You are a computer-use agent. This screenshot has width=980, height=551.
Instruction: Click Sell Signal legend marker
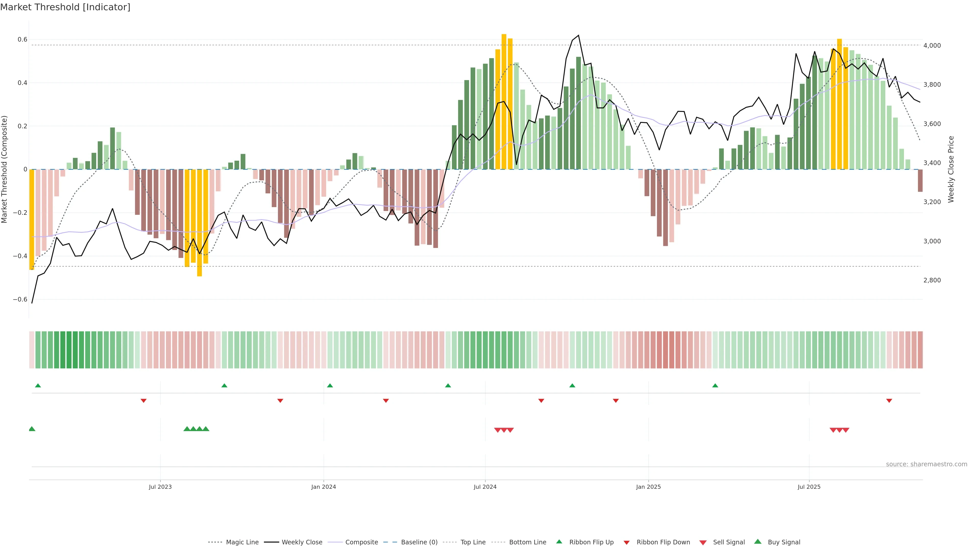click(x=703, y=543)
